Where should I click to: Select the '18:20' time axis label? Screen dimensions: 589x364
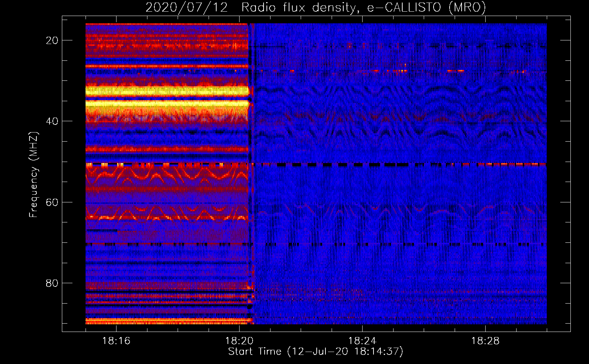(239, 341)
